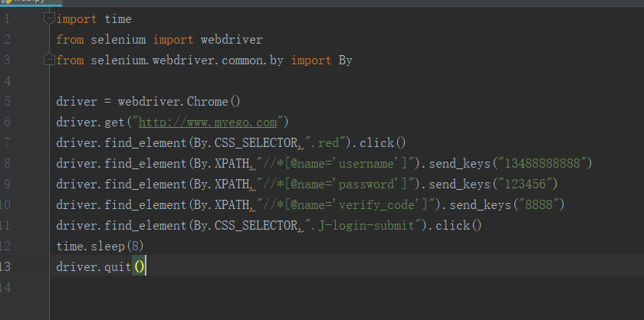Screen dimensions: 644x320
Task: Click "send_keys" on the verify_code line
Action: (x=480, y=204)
